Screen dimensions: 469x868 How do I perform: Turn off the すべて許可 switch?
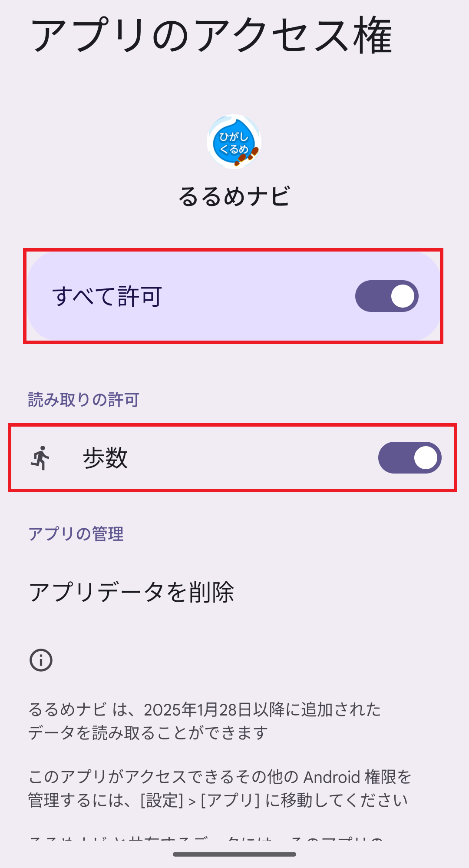(386, 296)
